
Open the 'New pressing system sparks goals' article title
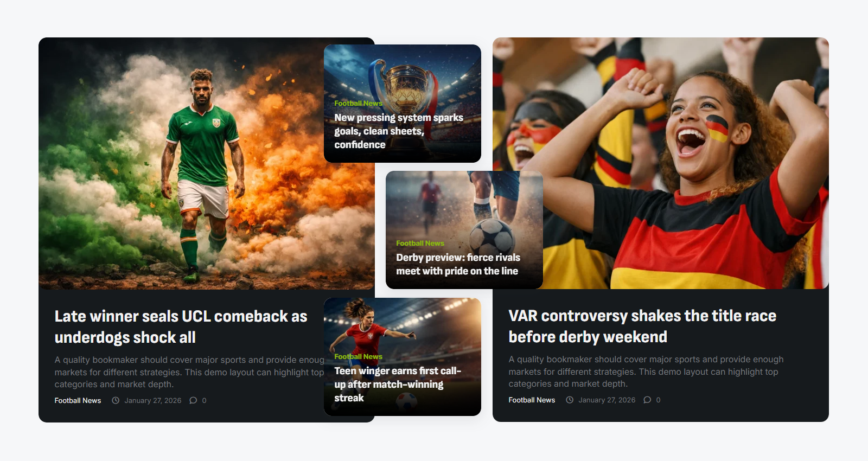click(x=399, y=131)
